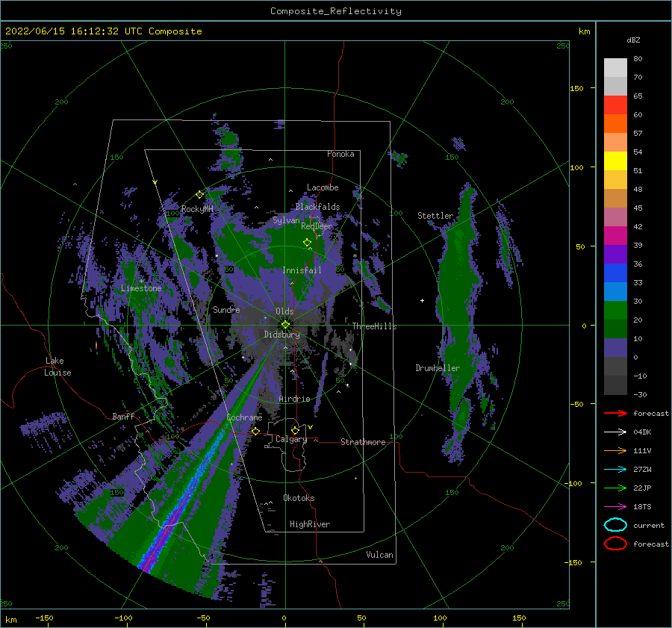
Task: Click the Limestone label
Action: (141, 288)
